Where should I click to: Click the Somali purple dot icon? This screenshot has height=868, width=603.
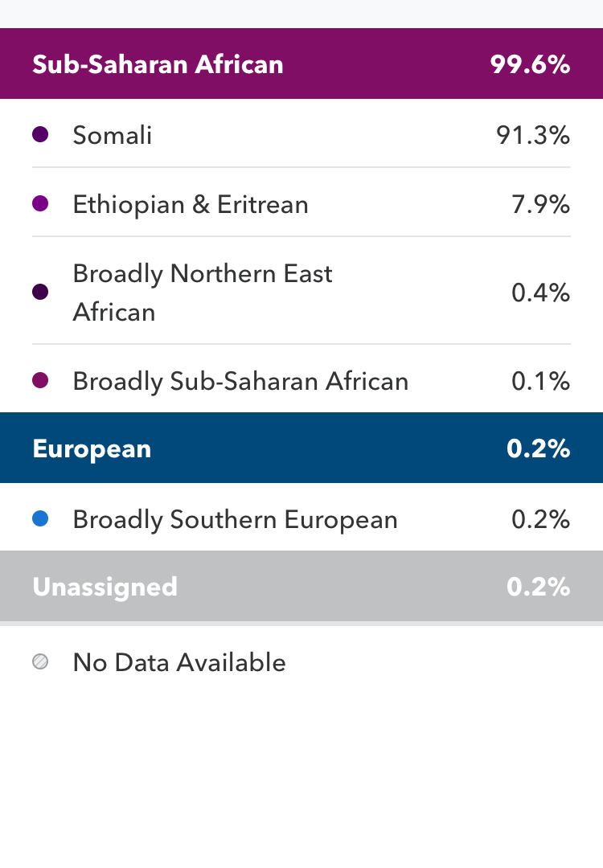(40, 135)
